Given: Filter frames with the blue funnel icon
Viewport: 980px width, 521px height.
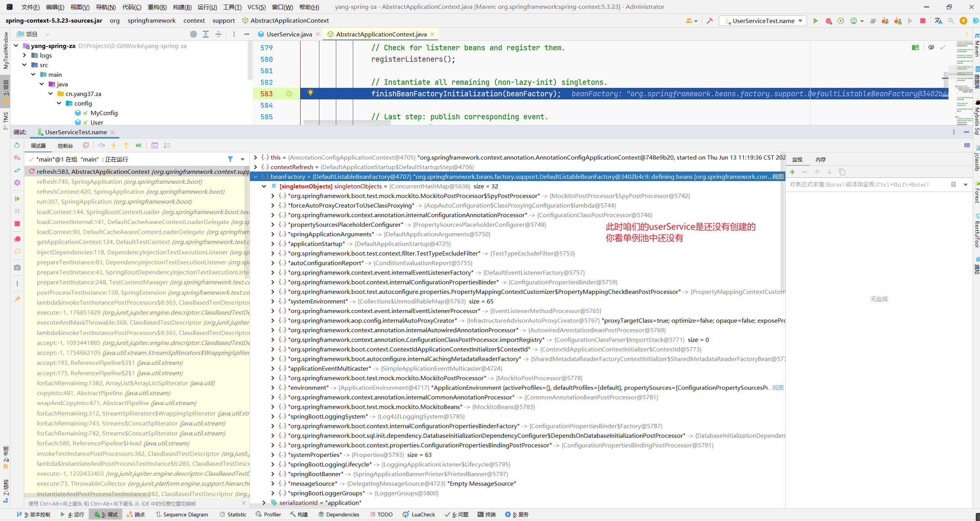Looking at the screenshot, I should pos(230,159).
